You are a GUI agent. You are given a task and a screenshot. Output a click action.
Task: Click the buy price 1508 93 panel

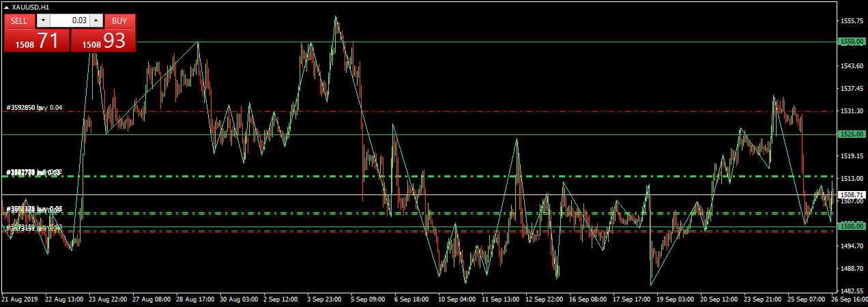point(104,40)
